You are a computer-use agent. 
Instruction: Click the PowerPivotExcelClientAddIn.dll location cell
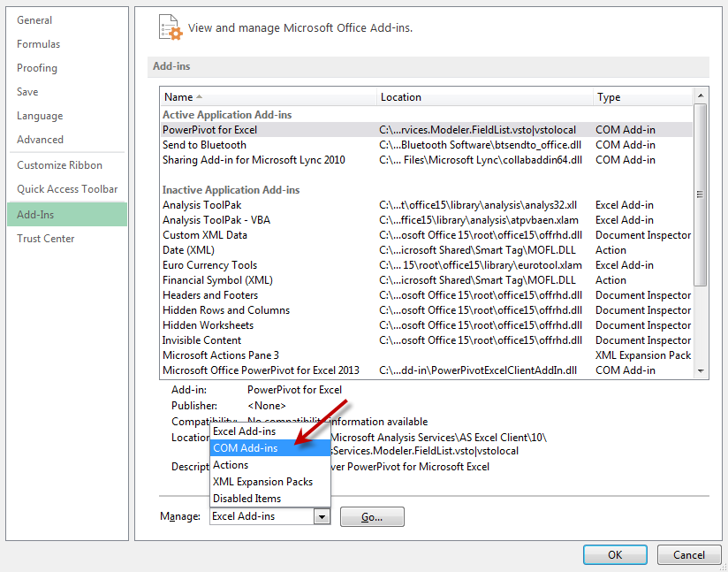[478, 370]
